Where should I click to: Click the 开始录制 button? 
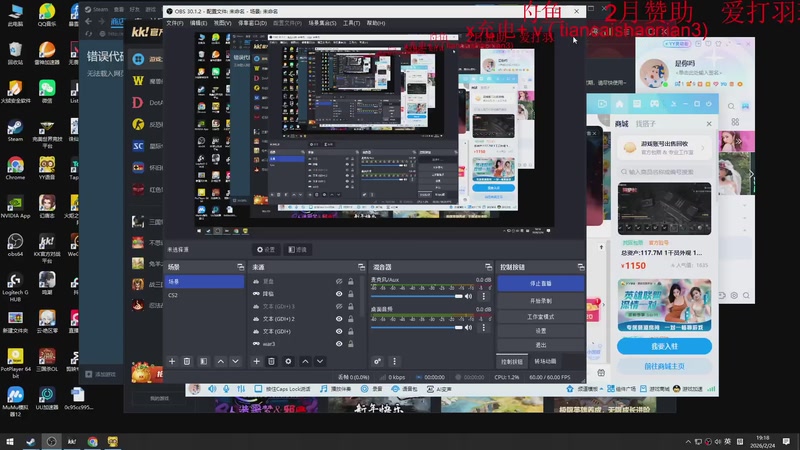[540, 301]
